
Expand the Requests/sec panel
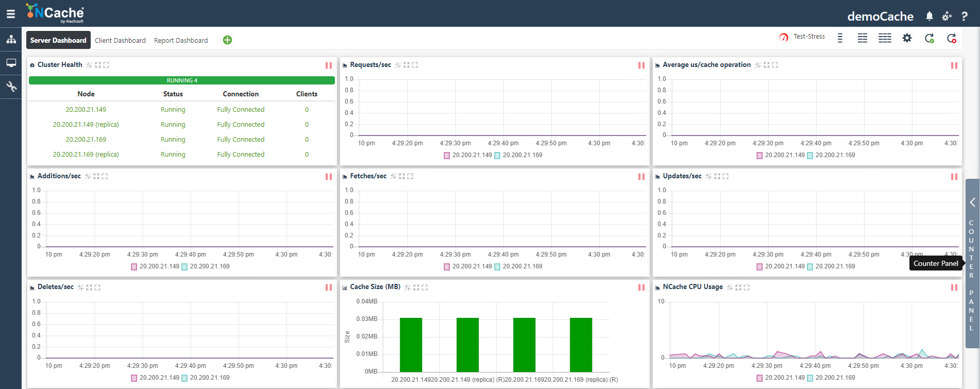pos(407,65)
